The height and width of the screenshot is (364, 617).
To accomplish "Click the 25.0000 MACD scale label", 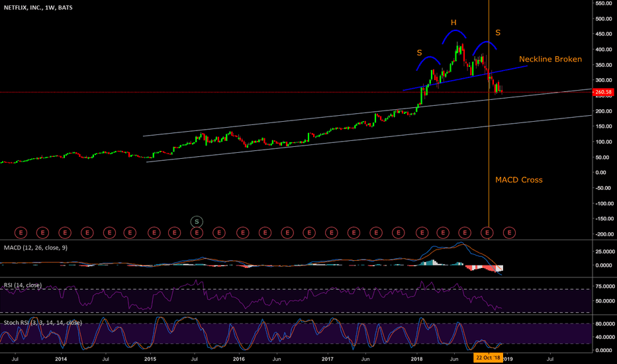I will click(x=604, y=251).
